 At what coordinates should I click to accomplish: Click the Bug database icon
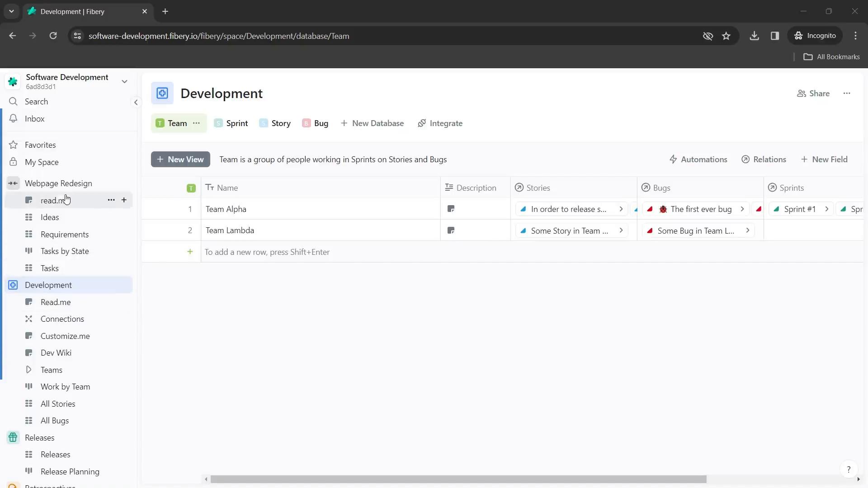(x=306, y=123)
